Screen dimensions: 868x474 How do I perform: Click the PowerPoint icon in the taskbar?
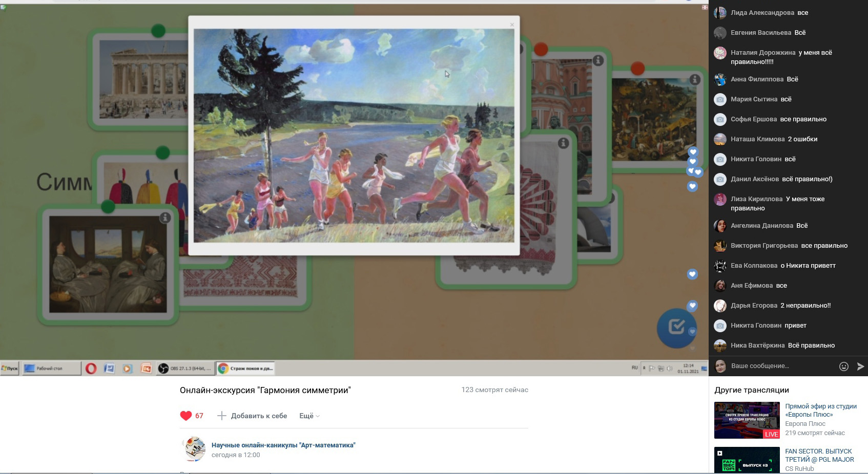(146, 368)
